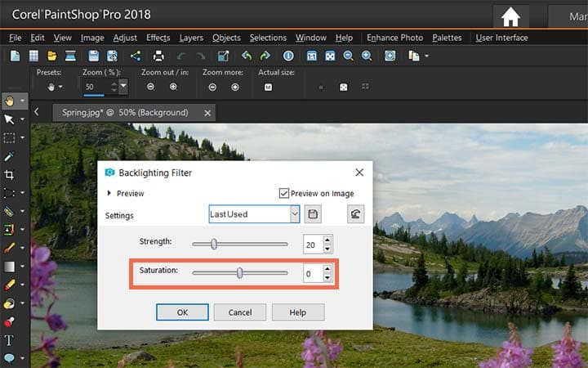Click the Actual size button

point(268,88)
